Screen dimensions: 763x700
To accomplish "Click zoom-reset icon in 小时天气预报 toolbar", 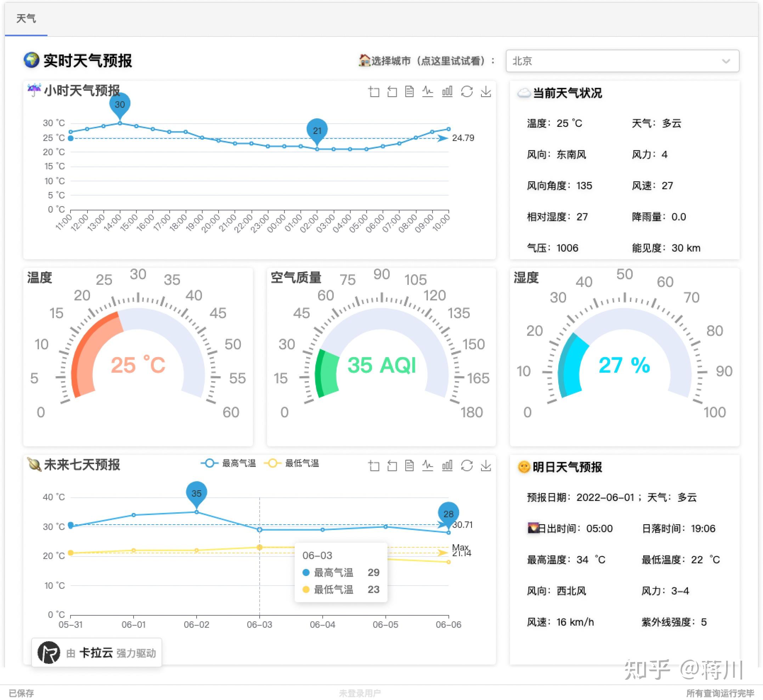I will 392,92.
